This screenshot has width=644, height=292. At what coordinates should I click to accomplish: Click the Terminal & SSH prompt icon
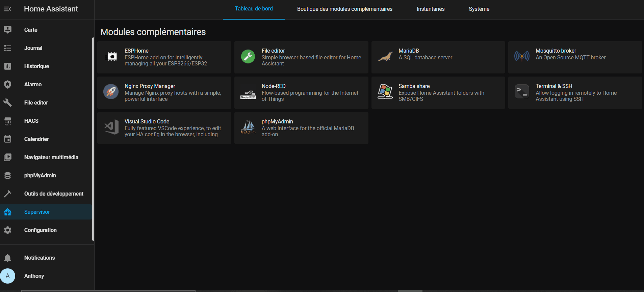tap(522, 92)
